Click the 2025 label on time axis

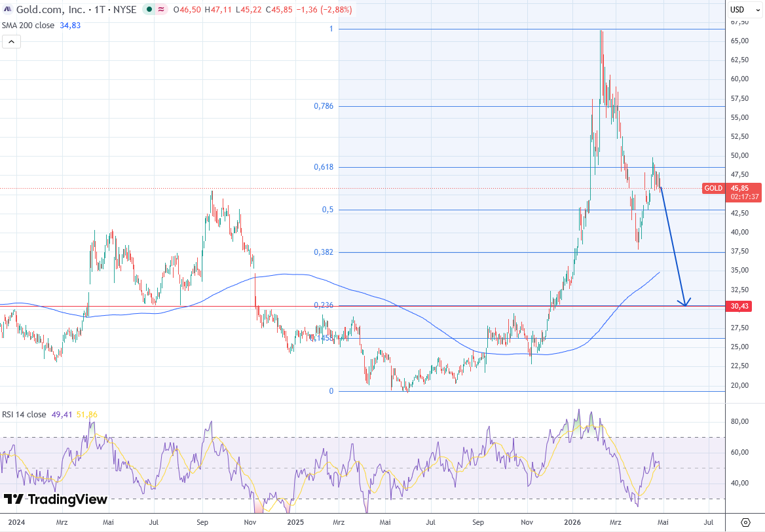(x=295, y=522)
